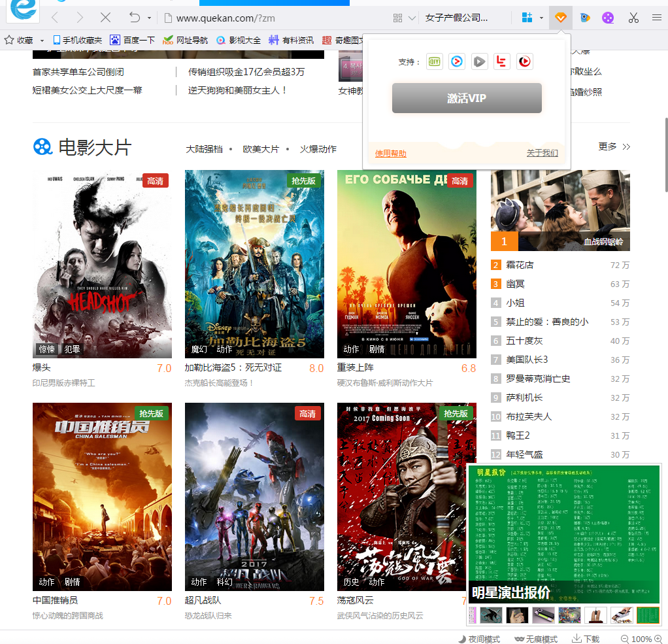This screenshot has width=668, height=644.
Task: Select the 大陆强档 category tab
Action: coord(204,149)
